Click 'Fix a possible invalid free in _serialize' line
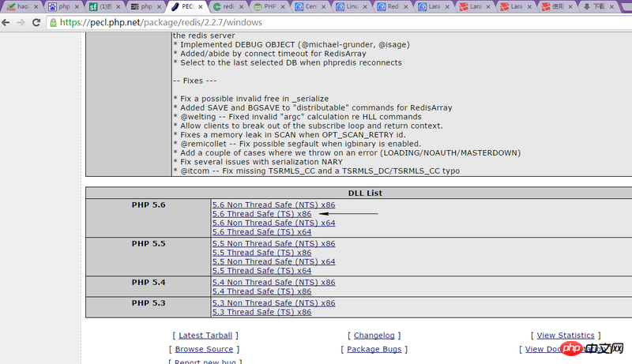 [x=250, y=99]
